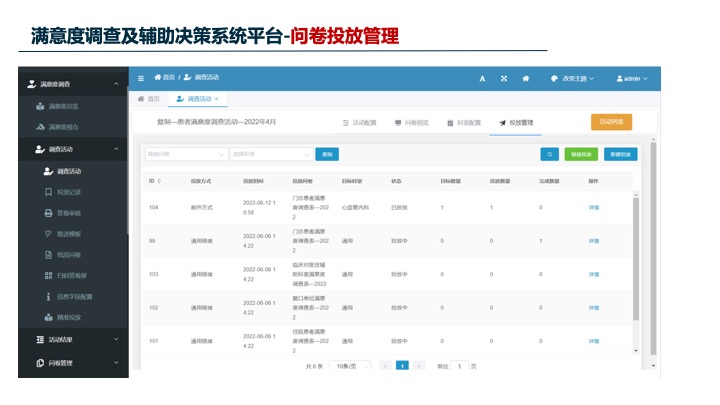This screenshot has width=720, height=405.
Task: Open the 选择科室 department dropdown
Action: [271, 154]
